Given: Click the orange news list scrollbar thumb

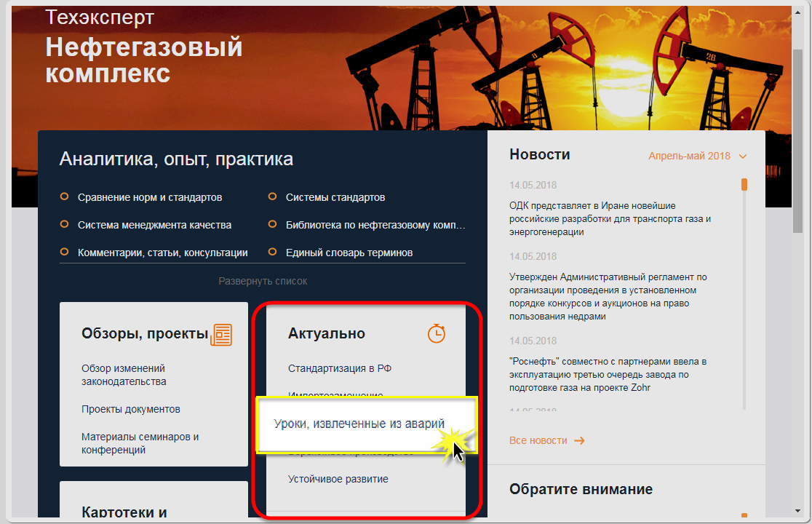Looking at the screenshot, I should point(744,184).
